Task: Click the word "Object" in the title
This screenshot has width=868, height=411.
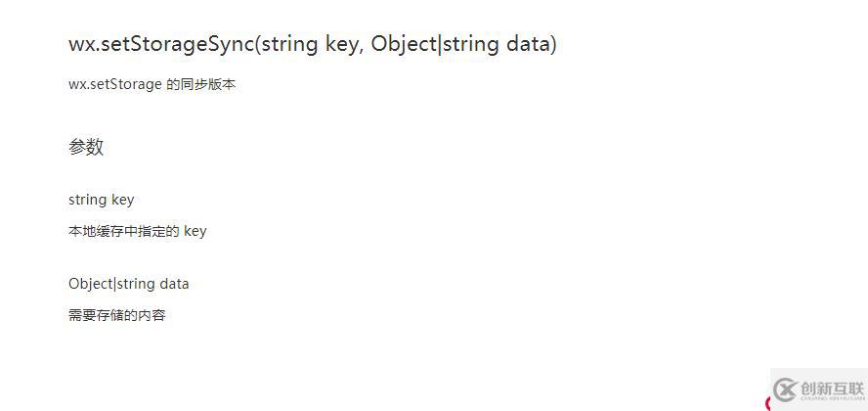Action: click(x=404, y=44)
